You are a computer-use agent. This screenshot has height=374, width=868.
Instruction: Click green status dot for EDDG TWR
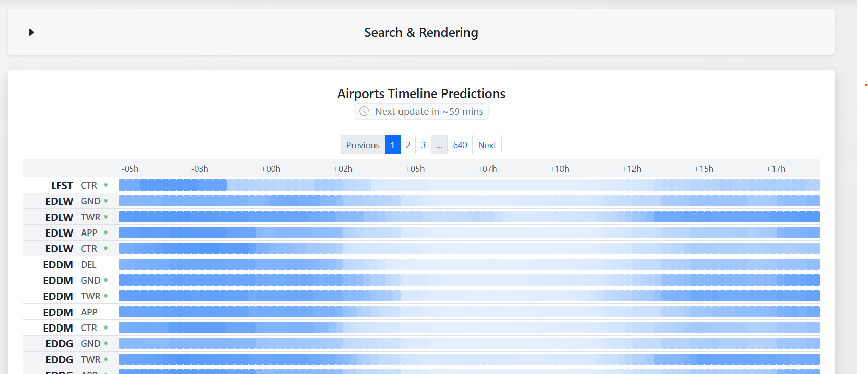pyautogui.click(x=106, y=359)
